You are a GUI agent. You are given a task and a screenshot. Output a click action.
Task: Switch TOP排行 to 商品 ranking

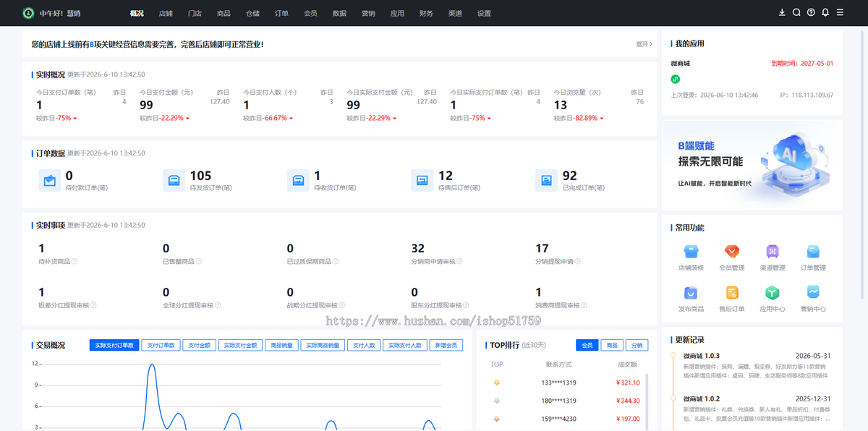tap(611, 345)
